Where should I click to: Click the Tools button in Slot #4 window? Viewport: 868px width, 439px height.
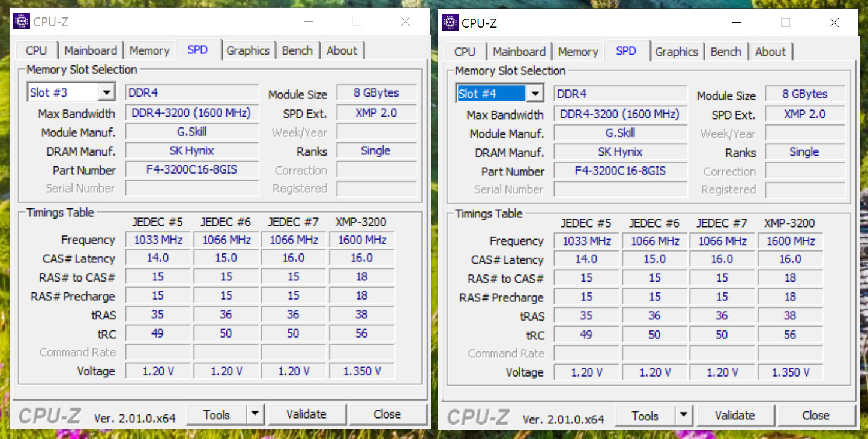point(645,416)
